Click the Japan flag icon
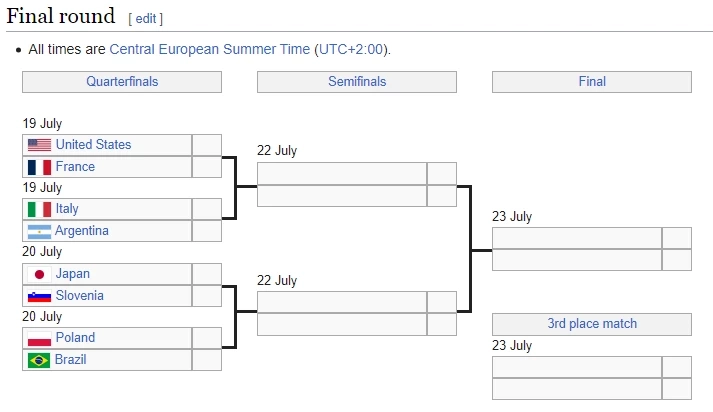The height and width of the screenshot is (412, 713). [39, 274]
